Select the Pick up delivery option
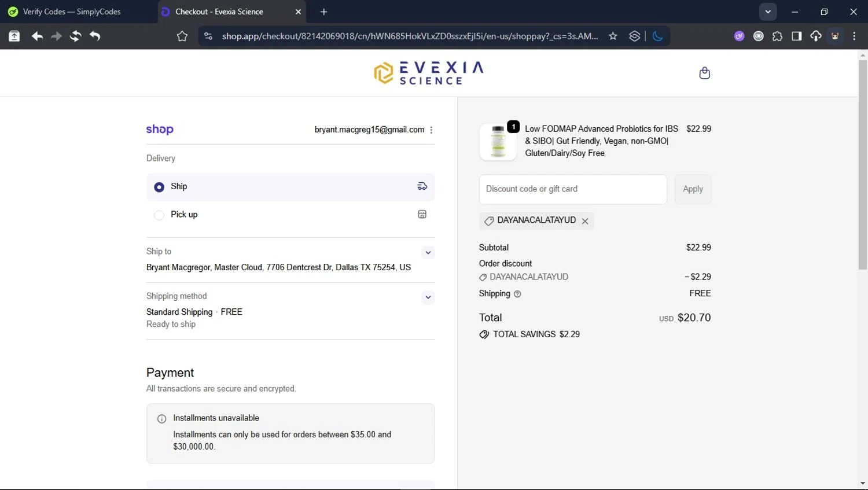Screen dimensions: 868x490 (x=290, y=215)
